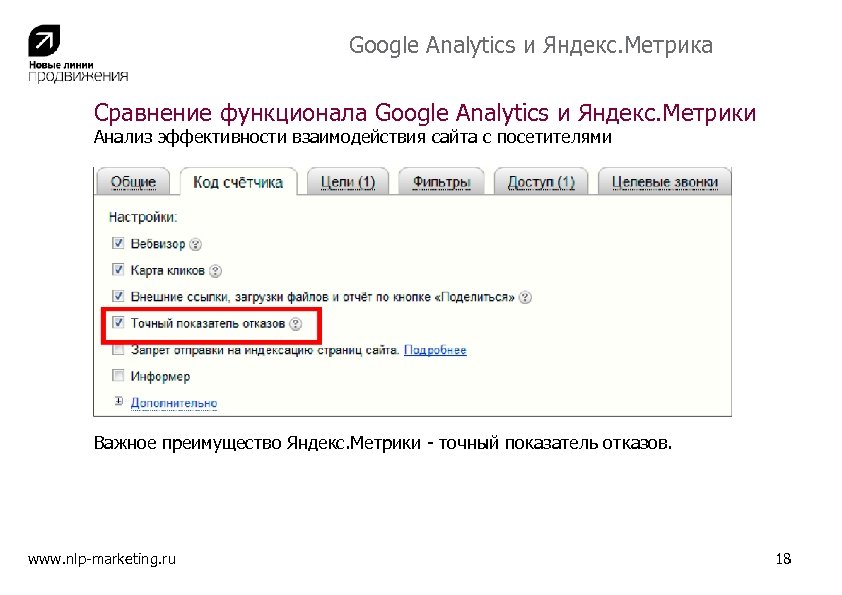Toggle the Вебвизор checkbox
This screenshot has width=842, height=595.
coord(118,243)
